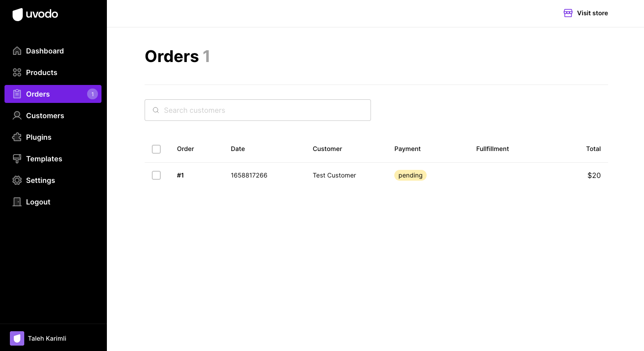Click the Orders clipboard icon

click(x=17, y=94)
